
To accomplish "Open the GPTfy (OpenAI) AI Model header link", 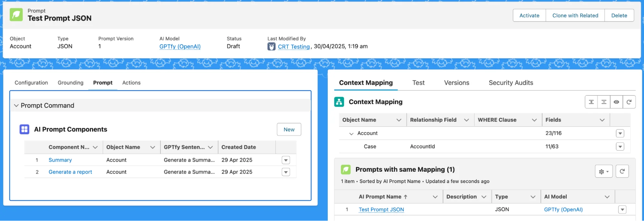I will [180, 47].
